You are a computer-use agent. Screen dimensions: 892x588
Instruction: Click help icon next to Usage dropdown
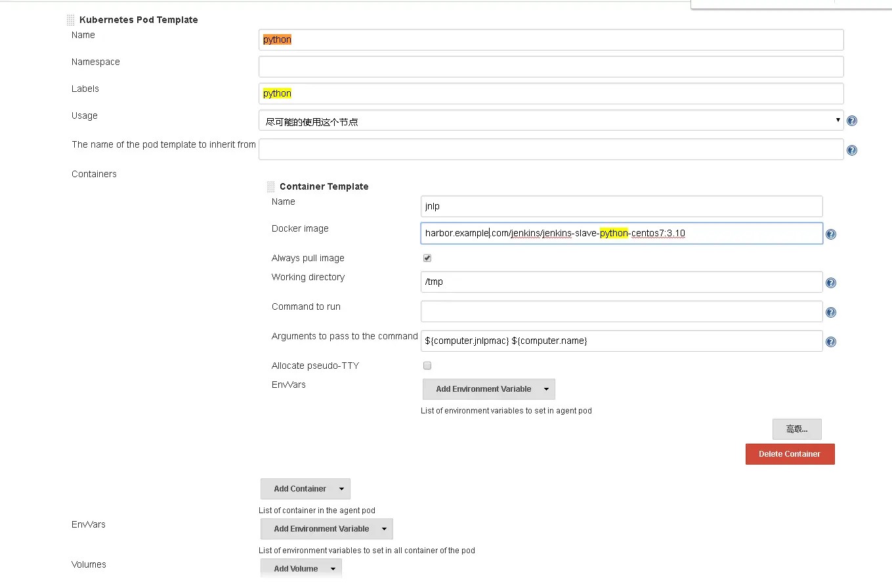[852, 121]
